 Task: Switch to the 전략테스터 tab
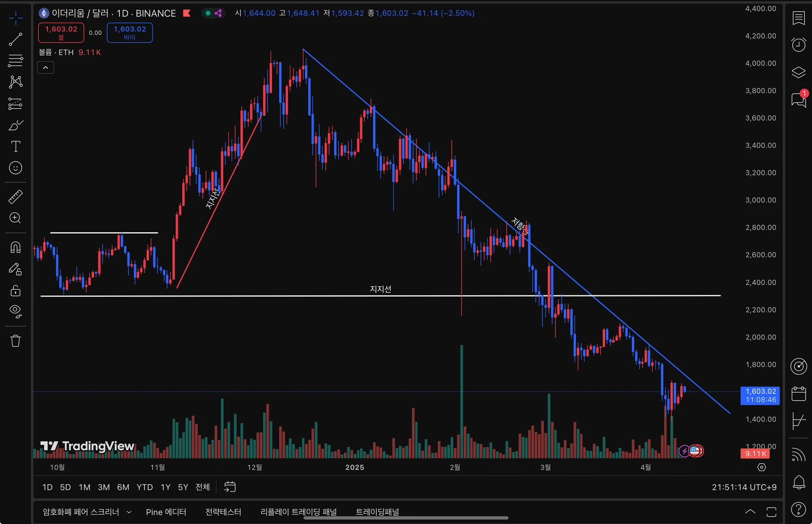pos(223,512)
